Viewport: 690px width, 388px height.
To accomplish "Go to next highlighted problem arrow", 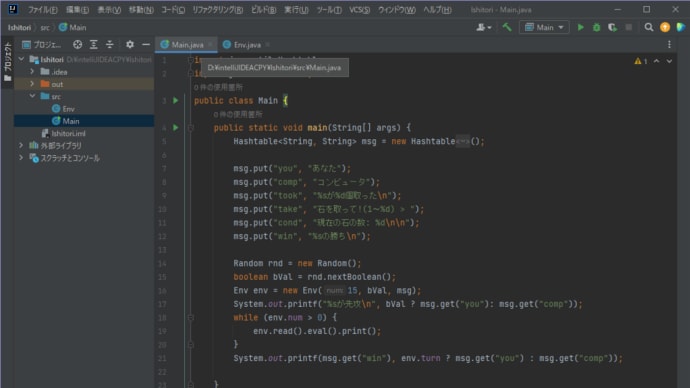I will tap(669, 61).
